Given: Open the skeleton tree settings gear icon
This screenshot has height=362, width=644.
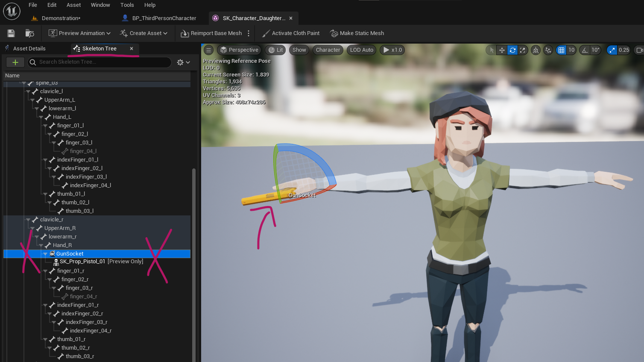Looking at the screenshot, I should pos(181,62).
